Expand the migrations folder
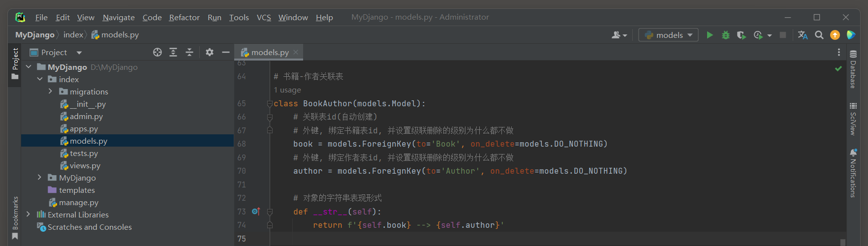This screenshot has height=246, width=868. [50, 92]
